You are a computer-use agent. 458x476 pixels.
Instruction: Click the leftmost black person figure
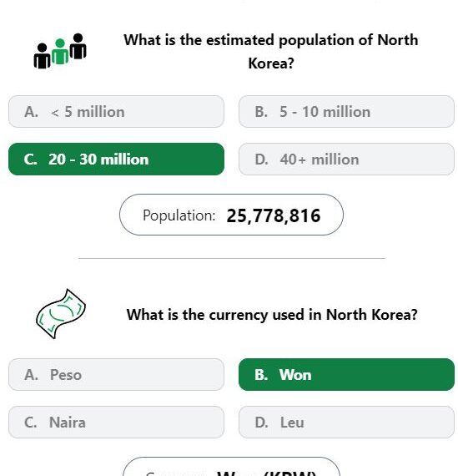coord(42,56)
